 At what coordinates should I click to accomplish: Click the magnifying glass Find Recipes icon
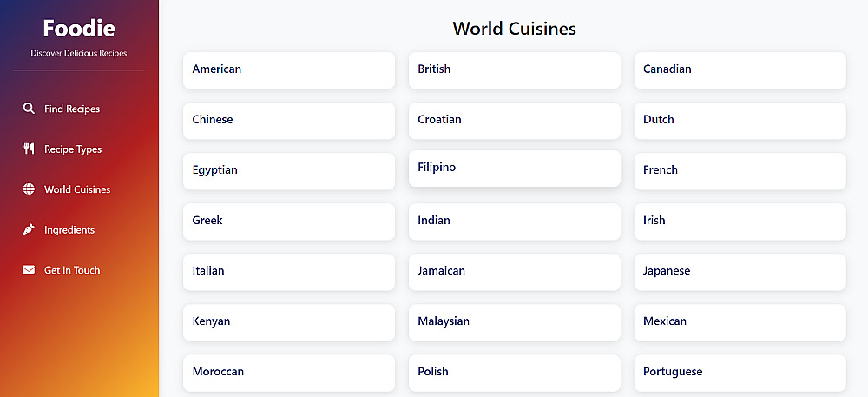click(x=29, y=109)
